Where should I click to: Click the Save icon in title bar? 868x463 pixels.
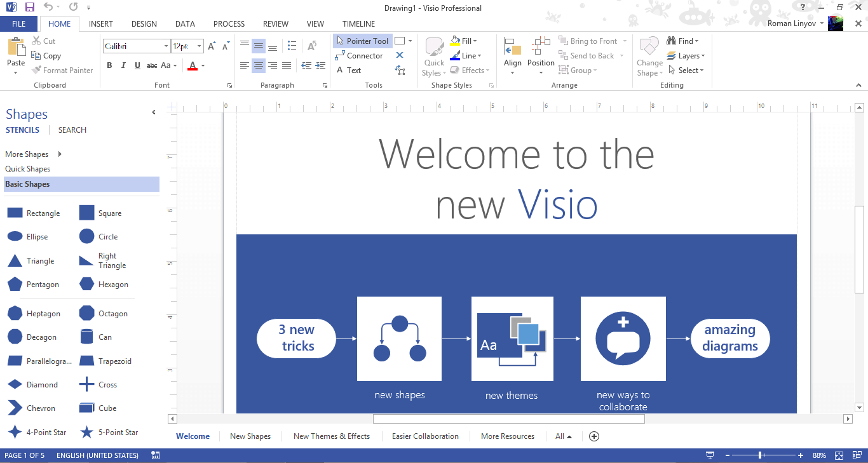(x=30, y=8)
